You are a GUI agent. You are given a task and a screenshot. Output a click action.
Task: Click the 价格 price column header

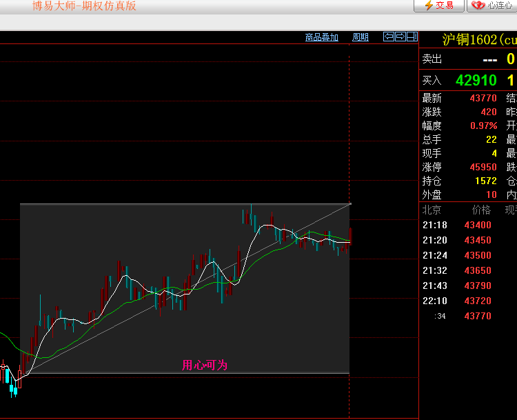pyautogui.click(x=480, y=210)
